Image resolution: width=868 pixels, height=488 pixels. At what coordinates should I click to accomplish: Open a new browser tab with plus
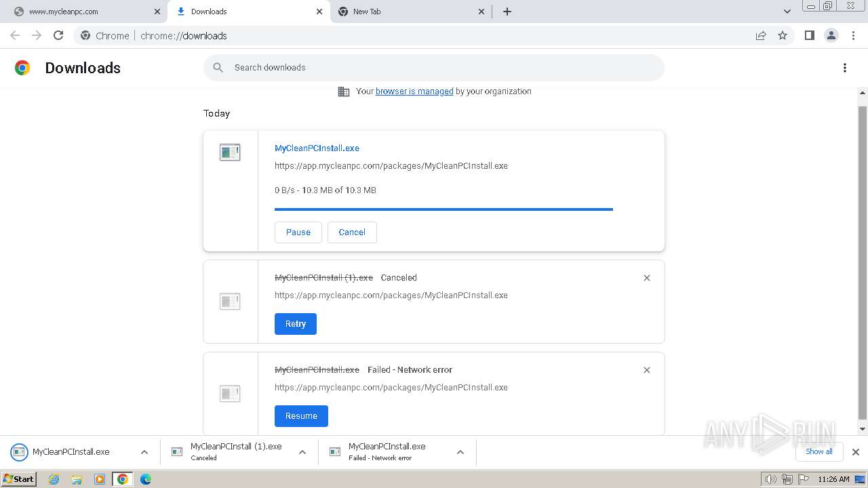click(507, 12)
